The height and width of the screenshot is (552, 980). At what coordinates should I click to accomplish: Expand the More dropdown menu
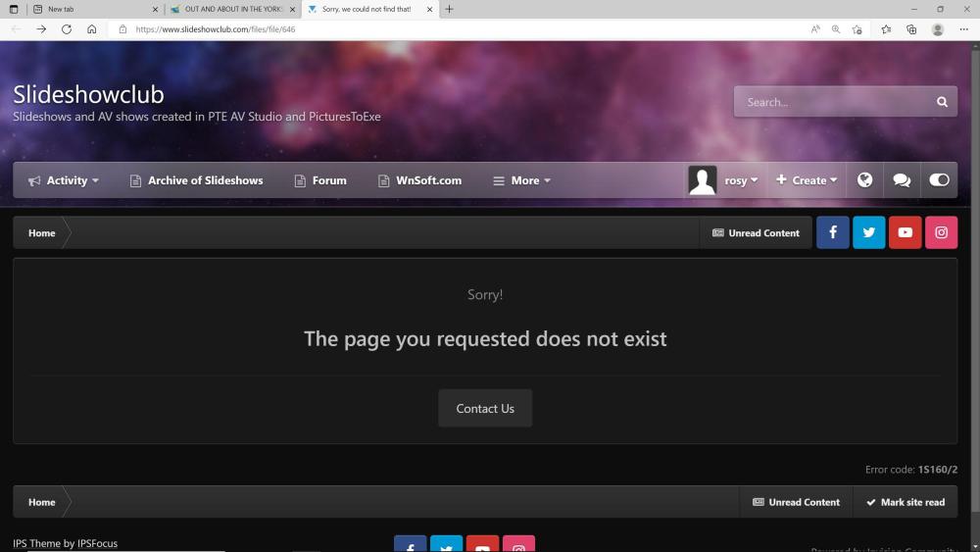click(x=521, y=180)
